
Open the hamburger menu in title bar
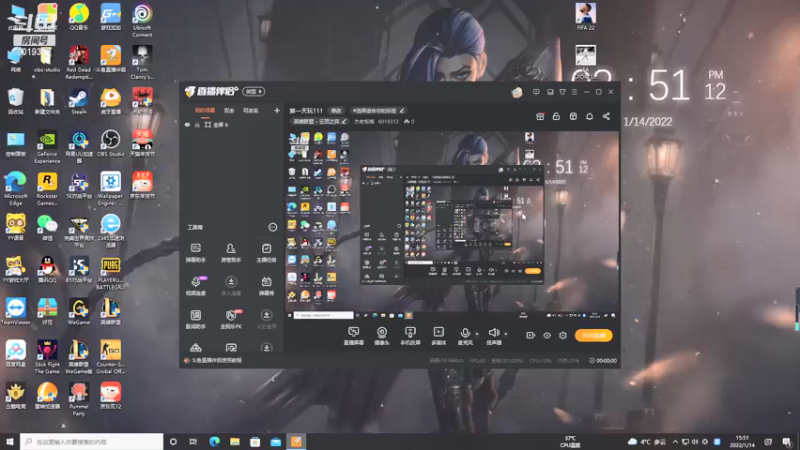(x=574, y=92)
